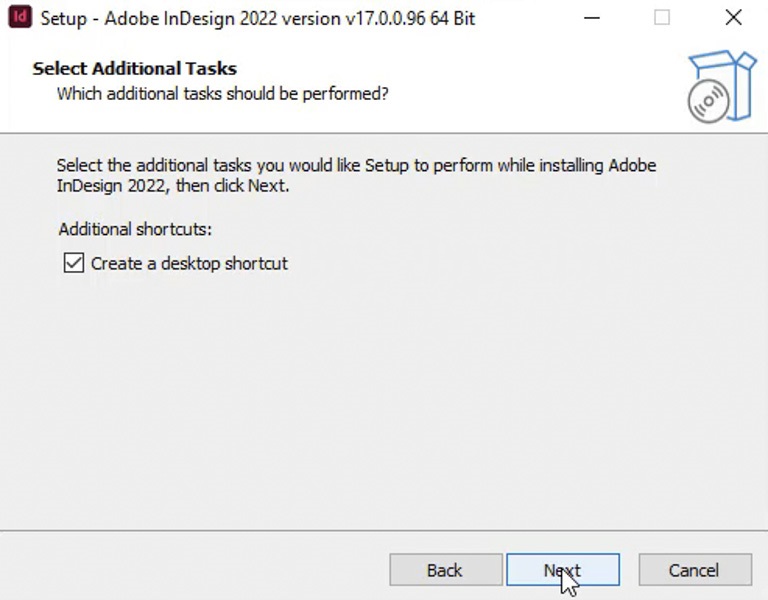Screen dimensions: 768x600
Task: Cancel the InDesign installation
Action: tap(694, 570)
